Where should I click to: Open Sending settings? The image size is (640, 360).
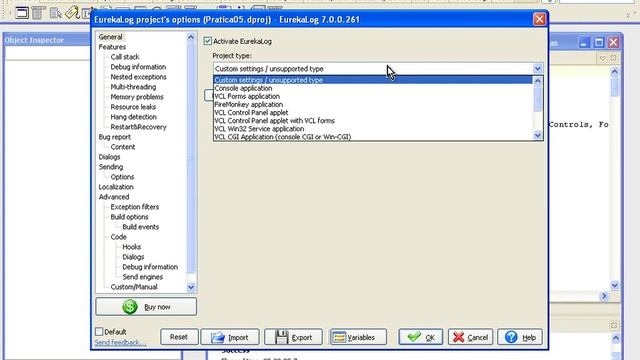pos(111,167)
